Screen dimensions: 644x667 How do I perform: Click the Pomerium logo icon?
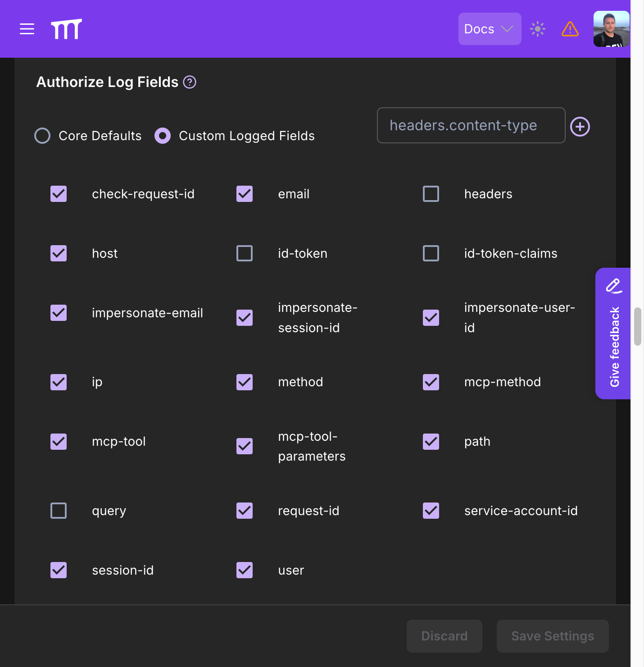(66, 29)
